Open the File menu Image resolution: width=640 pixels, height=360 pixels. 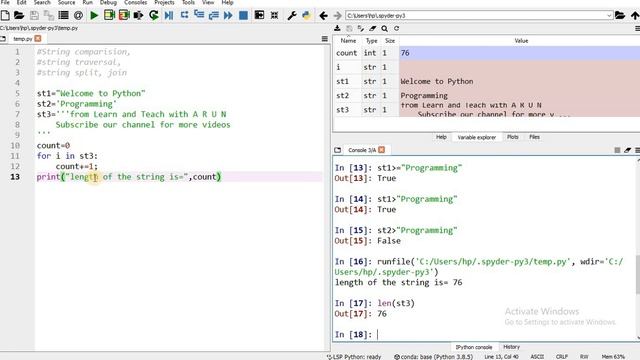coord(5,2)
